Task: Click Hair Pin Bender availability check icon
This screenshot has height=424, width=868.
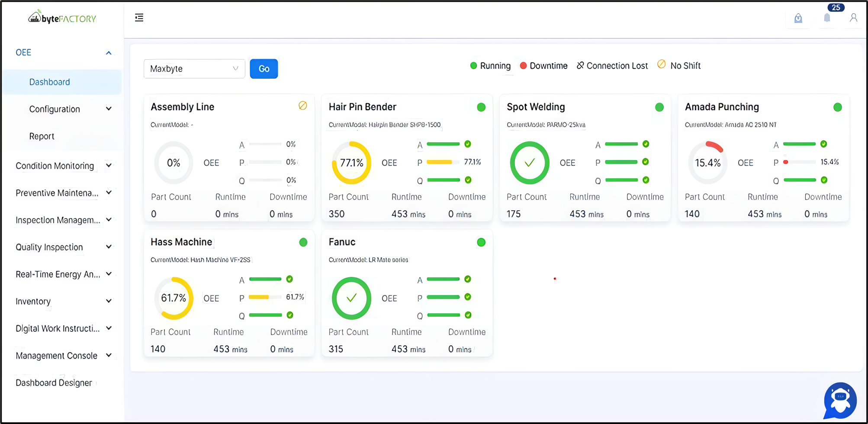Action: [x=468, y=144]
